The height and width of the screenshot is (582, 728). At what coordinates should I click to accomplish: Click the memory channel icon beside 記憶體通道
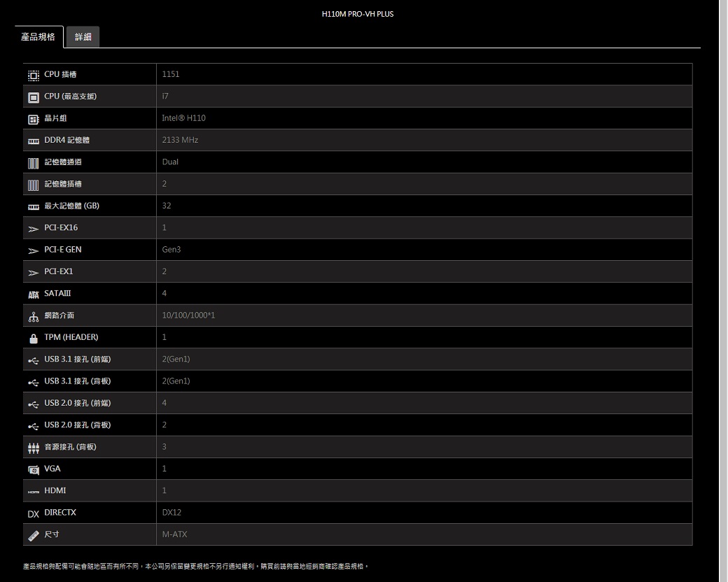pyautogui.click(x=34, y=163)
